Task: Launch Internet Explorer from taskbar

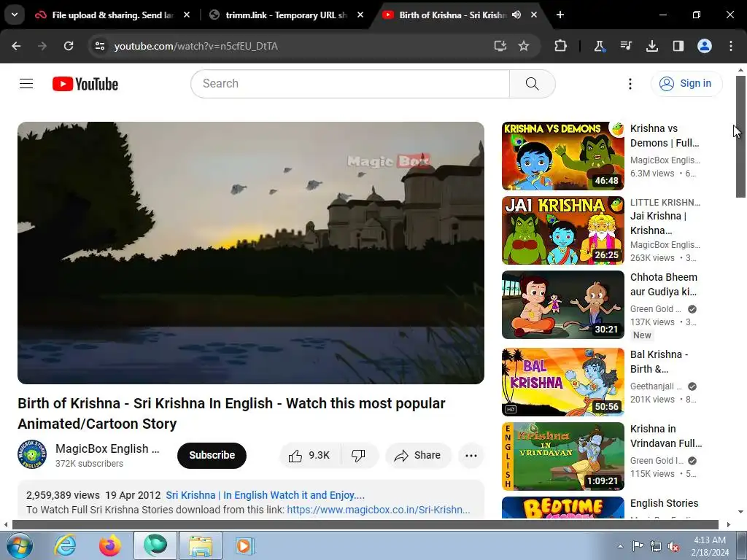Action: 65,545
